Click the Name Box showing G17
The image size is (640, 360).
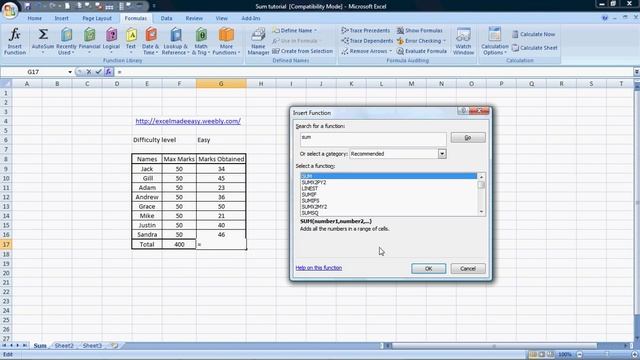click(x=33, y=72)
